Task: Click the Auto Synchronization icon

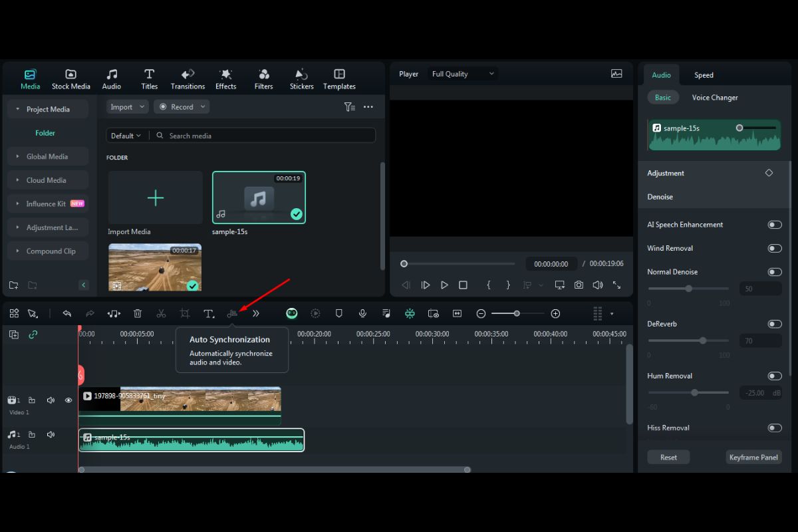Action: [x=232, y=314]
